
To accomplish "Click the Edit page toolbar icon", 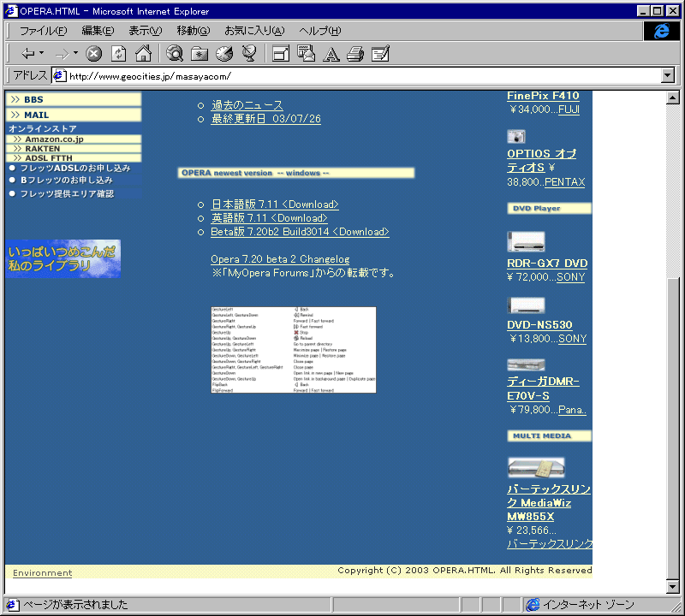I will pyautogui.click(x=380, y=54).
